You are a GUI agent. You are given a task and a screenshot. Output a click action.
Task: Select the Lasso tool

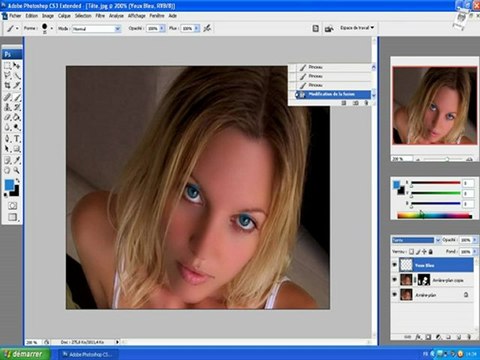(x=7, y=75)
